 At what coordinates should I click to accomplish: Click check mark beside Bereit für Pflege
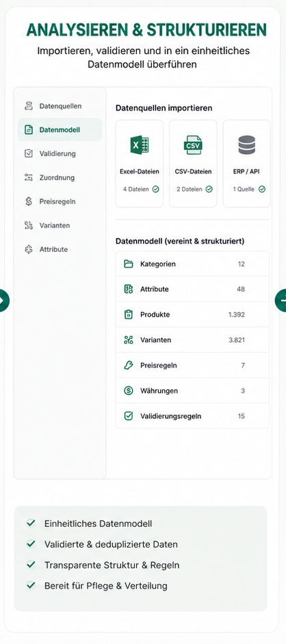[30, 585]
